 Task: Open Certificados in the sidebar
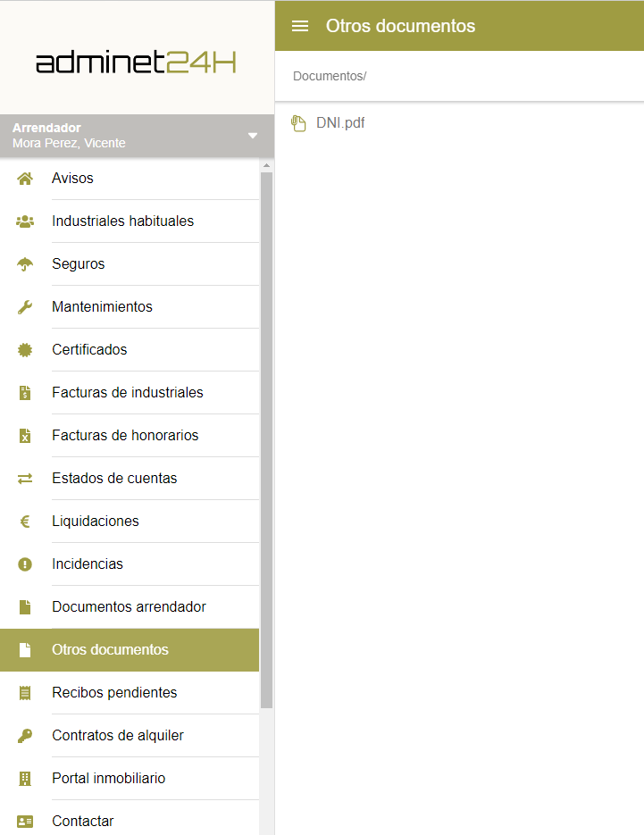pos(130,350)
